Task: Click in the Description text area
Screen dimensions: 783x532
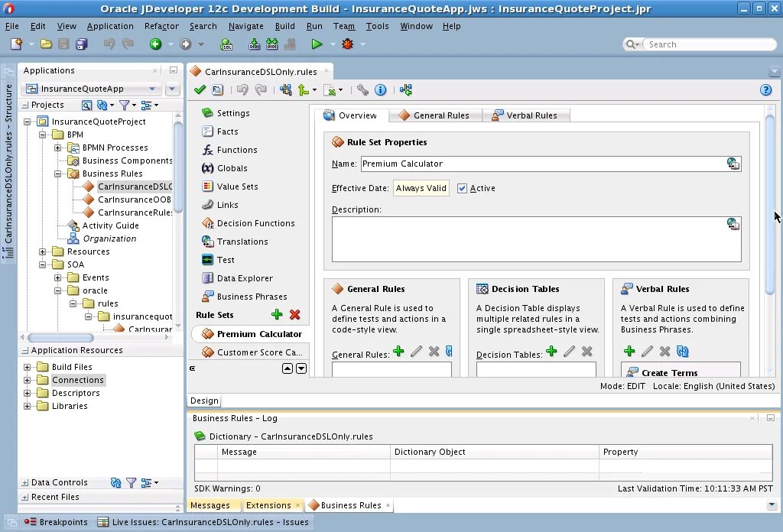Action: click(536, 239)
